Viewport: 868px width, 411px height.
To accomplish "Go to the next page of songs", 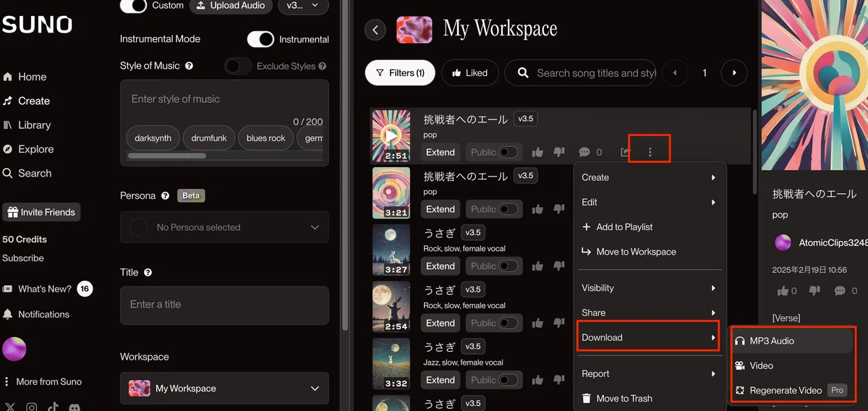I will 734,73.
